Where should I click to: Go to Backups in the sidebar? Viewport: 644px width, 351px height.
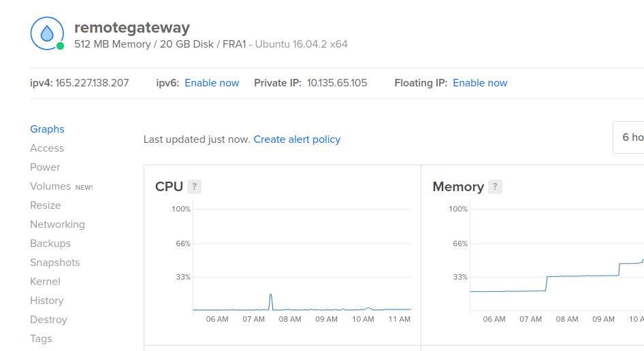(x=50, y=244)
